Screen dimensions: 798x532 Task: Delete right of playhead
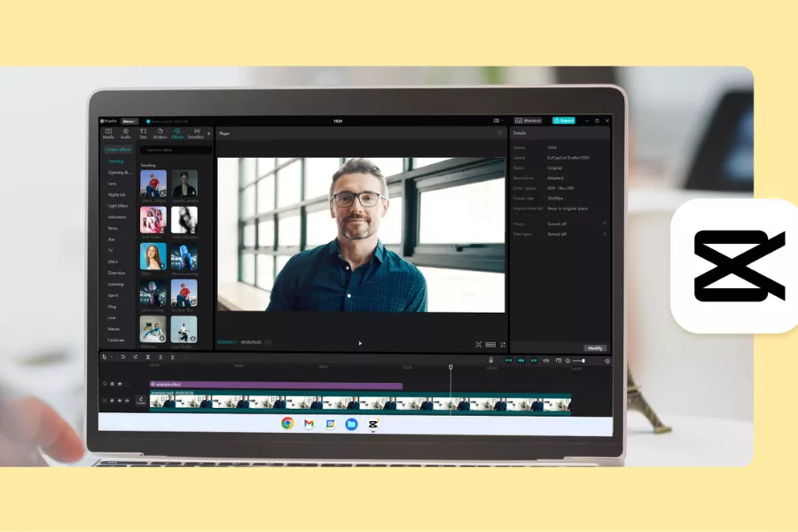(x=173, y=357)
